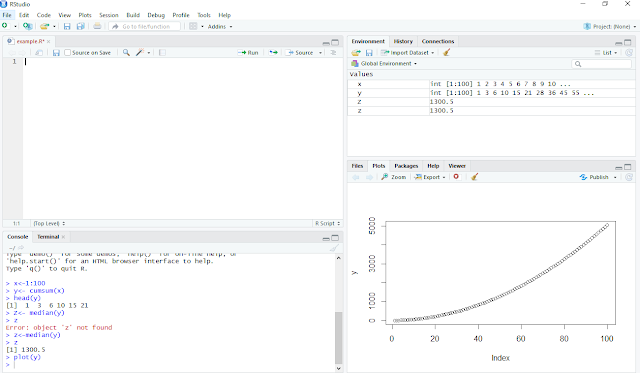Click the Source button
Viewport: 640px width, 373px height.
(299, 53)
